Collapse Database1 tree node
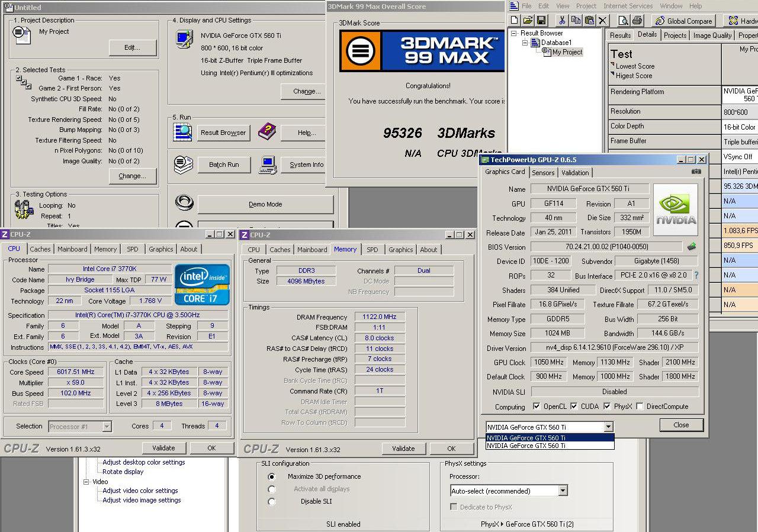This screenshot has height=532, width=758. click(525, 43)
